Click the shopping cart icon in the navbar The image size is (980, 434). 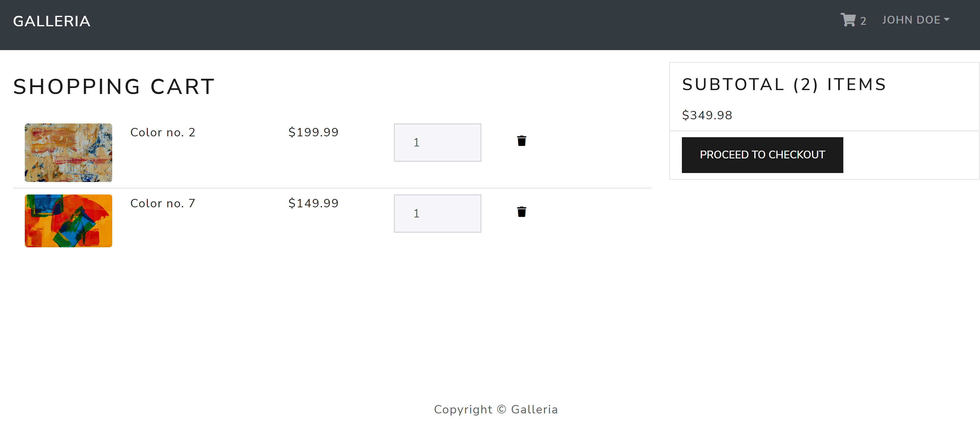[848, 20]
